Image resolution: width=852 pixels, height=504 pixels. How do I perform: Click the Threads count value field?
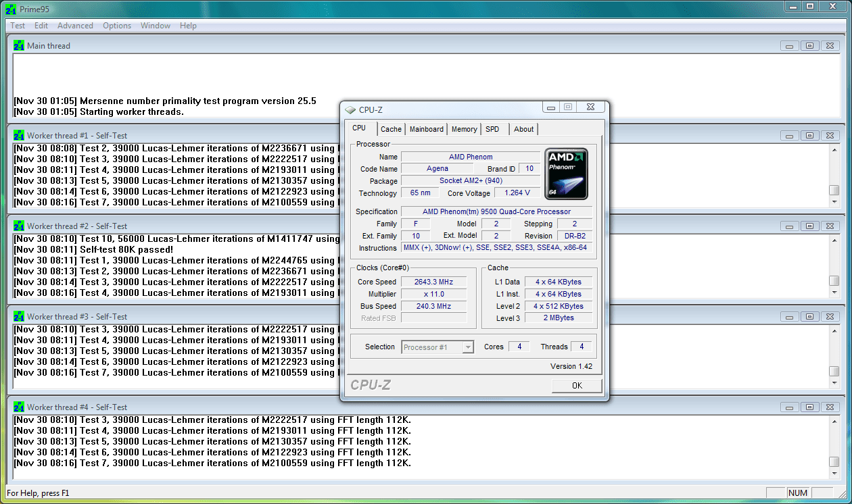pyautogui.click(x=581, y=347)
